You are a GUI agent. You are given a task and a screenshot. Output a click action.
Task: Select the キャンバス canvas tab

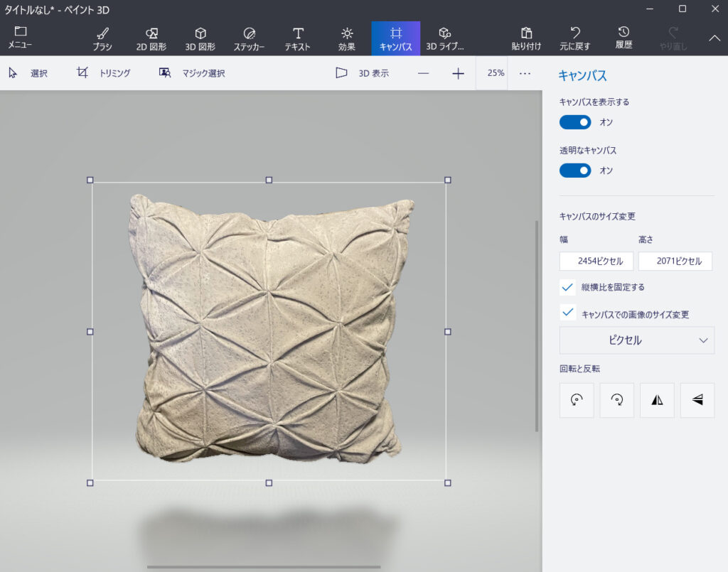click(395, 38)
